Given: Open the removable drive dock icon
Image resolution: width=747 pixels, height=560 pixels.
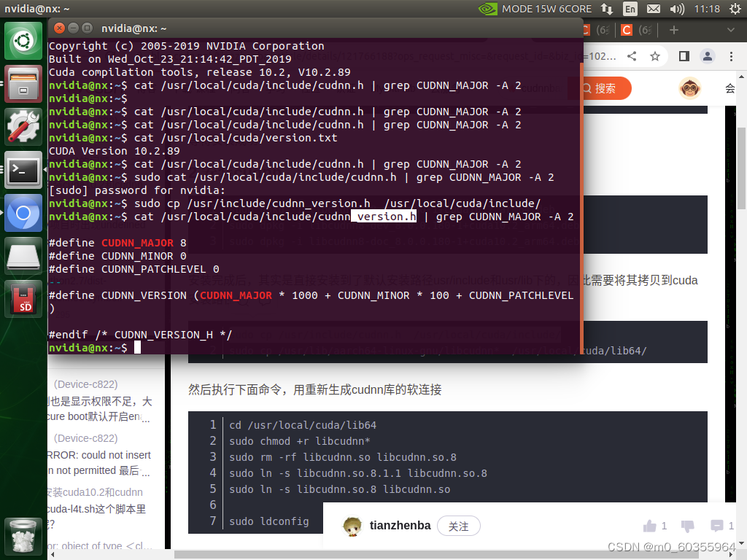Looking at the screenshot, I should [x=23, y=256].
